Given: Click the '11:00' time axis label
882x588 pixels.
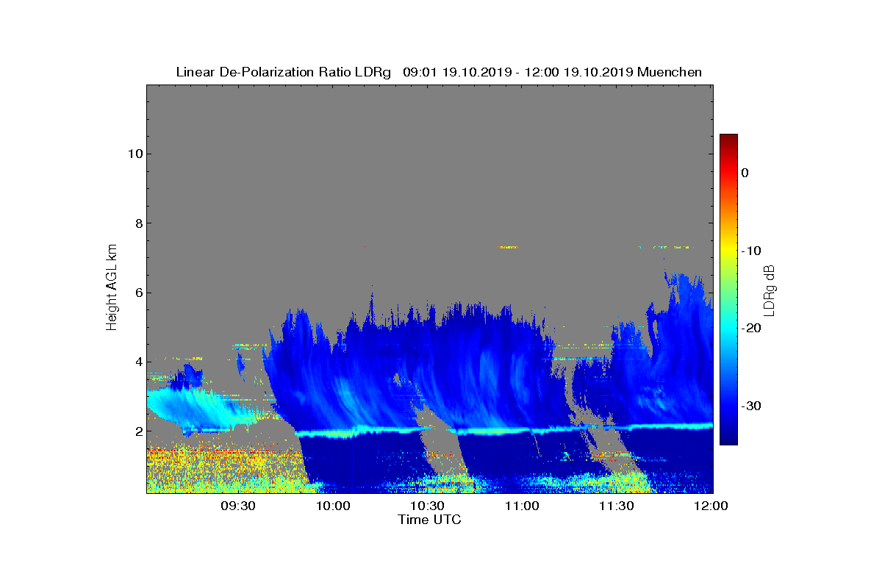Looking at the screenshot, I should 523,506.
